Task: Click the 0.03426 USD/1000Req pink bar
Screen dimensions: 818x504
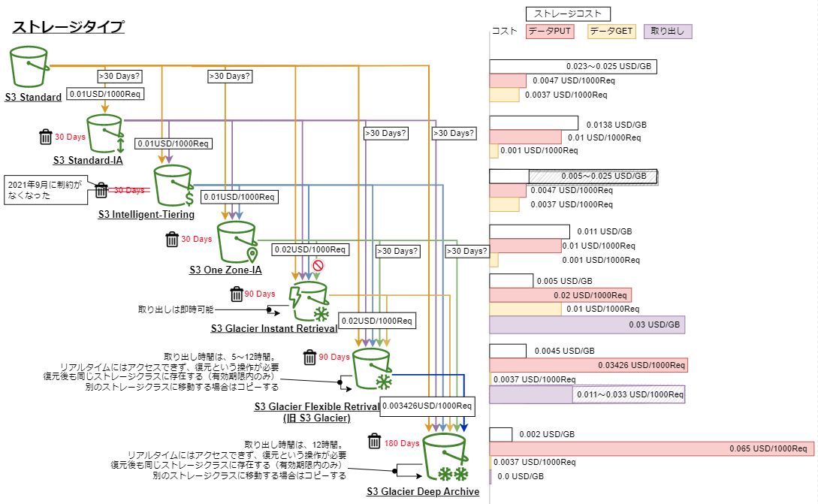Action: pyautogui.click(x=588, y=365)
